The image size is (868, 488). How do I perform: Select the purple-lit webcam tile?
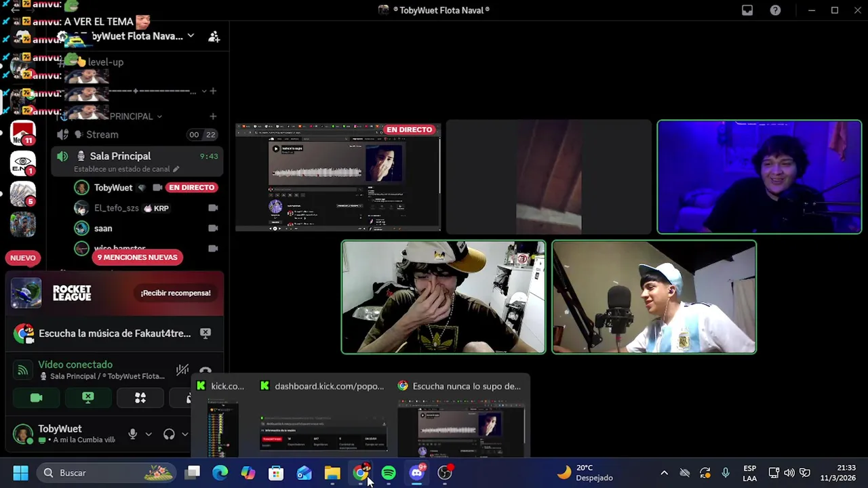point(759,178)
